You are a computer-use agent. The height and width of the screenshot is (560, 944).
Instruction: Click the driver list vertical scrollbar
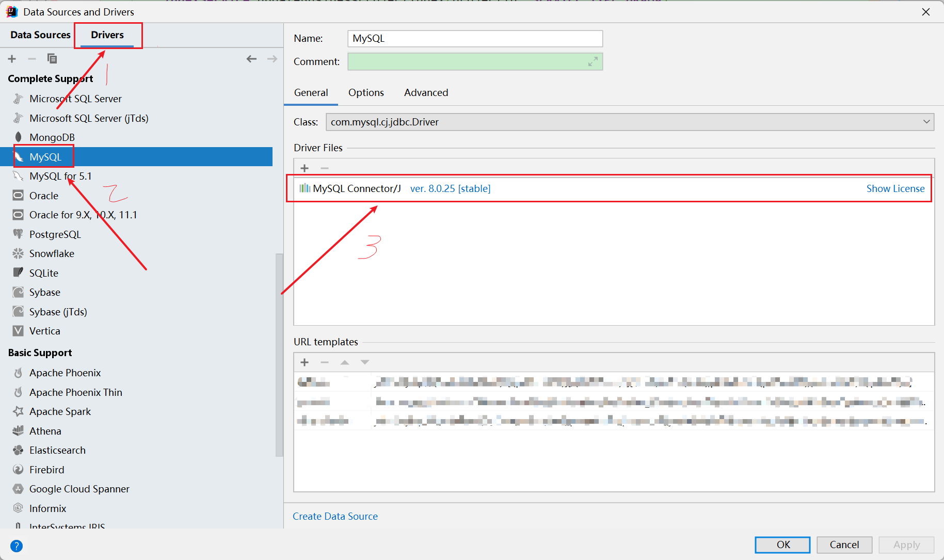(x=279, y=355)
